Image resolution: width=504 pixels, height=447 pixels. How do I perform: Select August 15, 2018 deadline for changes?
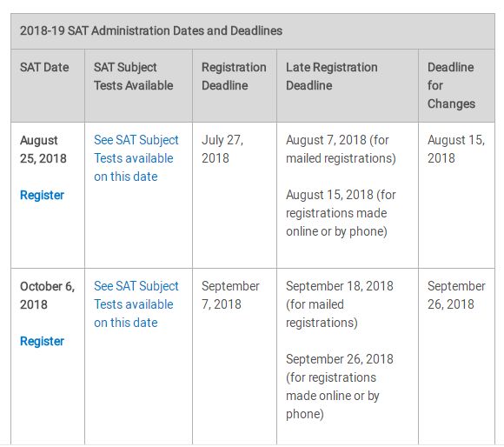point(456,150)
